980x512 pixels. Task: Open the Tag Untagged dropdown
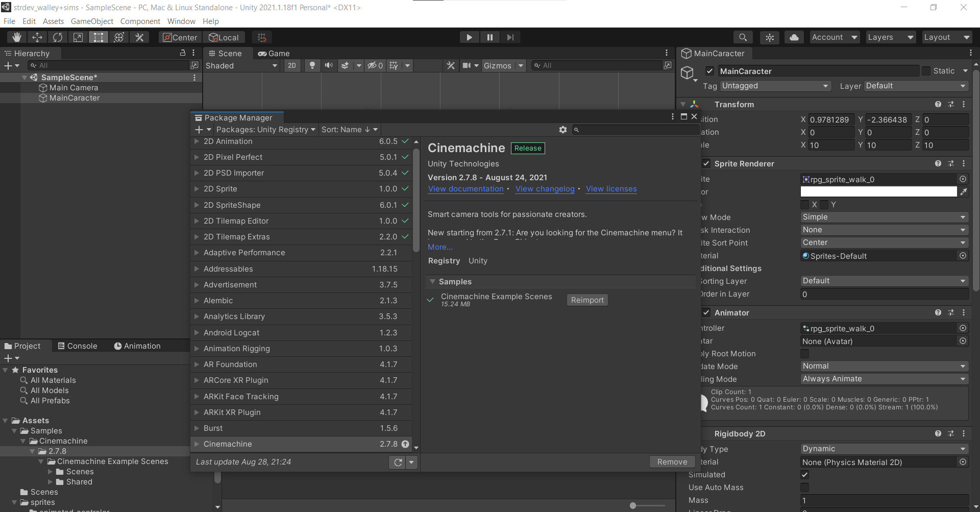(x=775, y=86)
